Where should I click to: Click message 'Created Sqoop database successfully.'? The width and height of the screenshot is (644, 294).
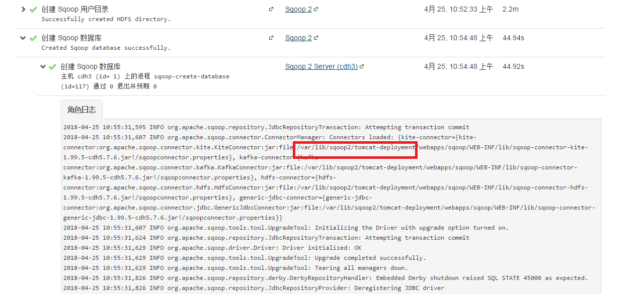106,48
